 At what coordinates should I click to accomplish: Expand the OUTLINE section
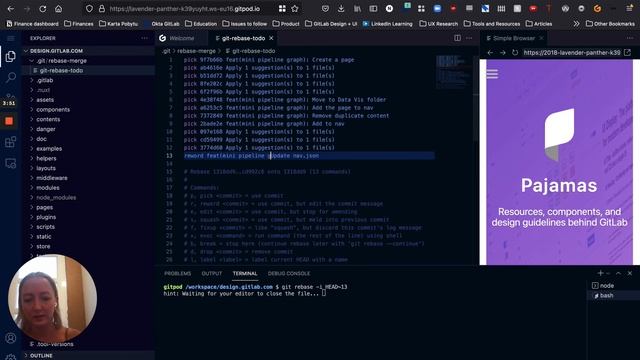click(x=41, y=356)
